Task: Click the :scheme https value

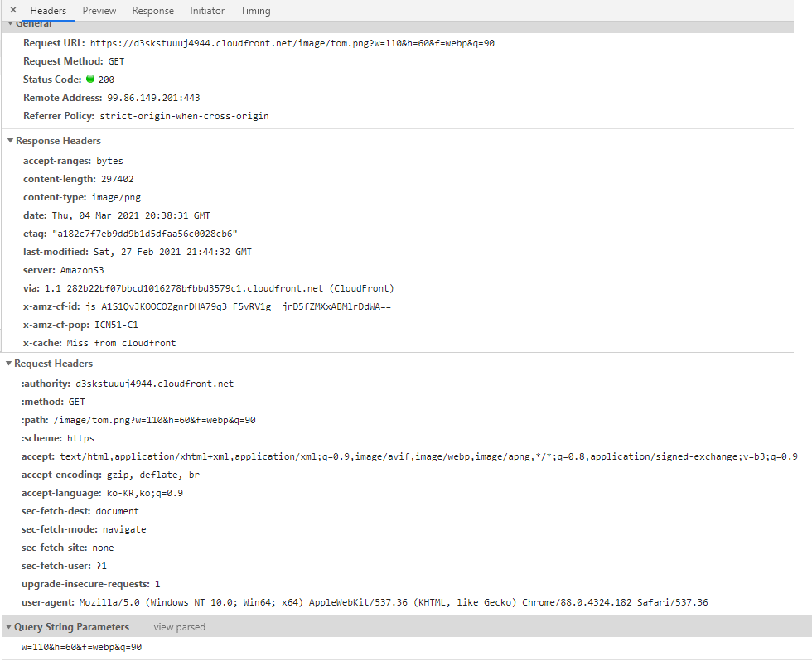Action: coord(80,438)
